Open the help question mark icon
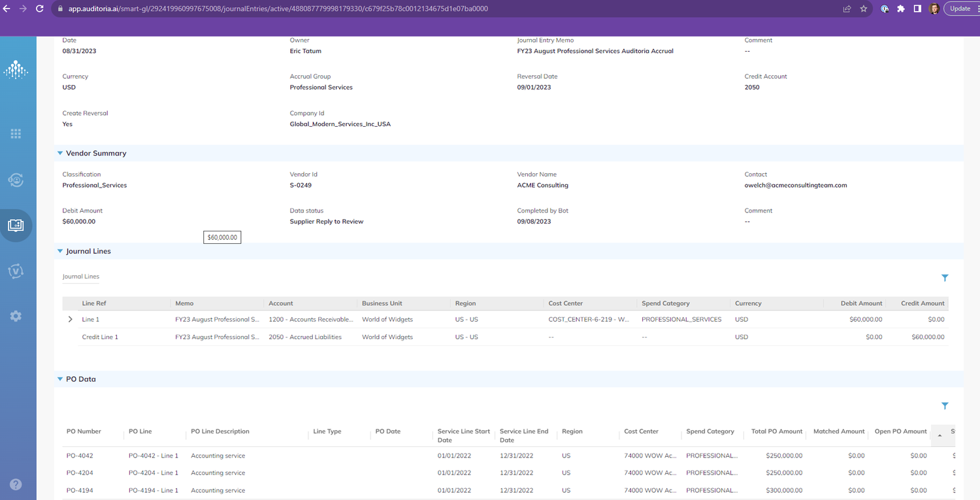 16,484
